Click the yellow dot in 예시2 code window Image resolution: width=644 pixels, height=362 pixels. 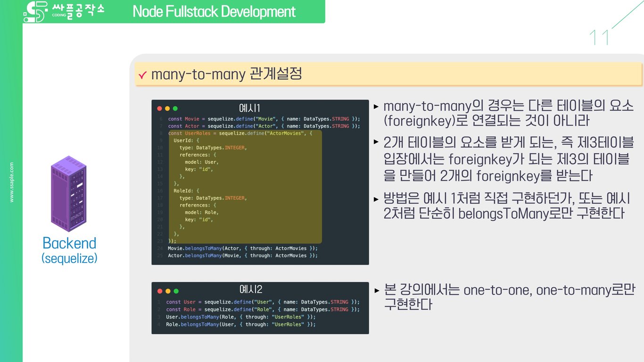click(x=168, y=291)
